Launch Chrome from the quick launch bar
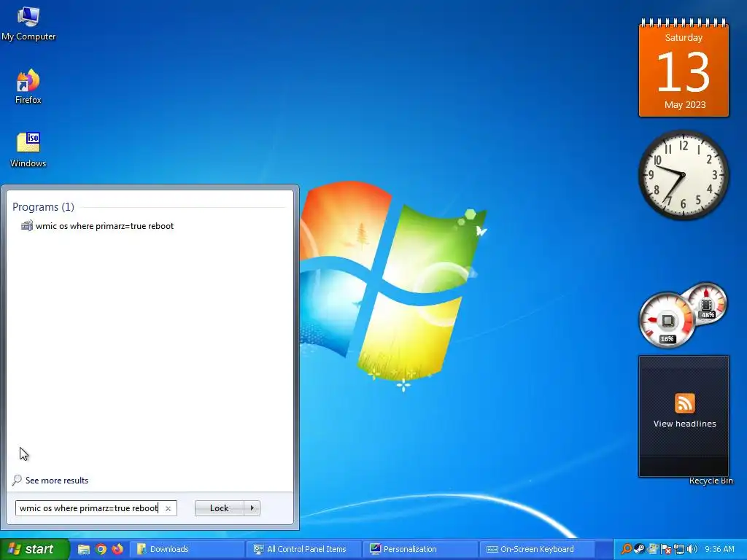 pyautogui.click(x=101, y=549)
